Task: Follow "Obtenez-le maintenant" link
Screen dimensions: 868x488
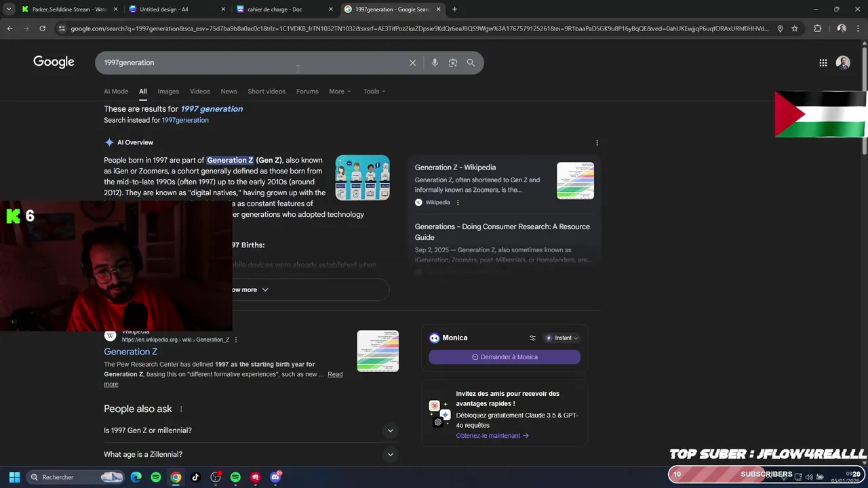Action: pos(492,436)
